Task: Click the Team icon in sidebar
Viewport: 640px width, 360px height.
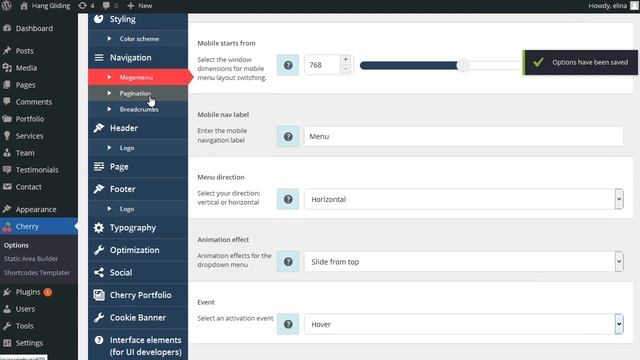Action: (x=7, y=153)
